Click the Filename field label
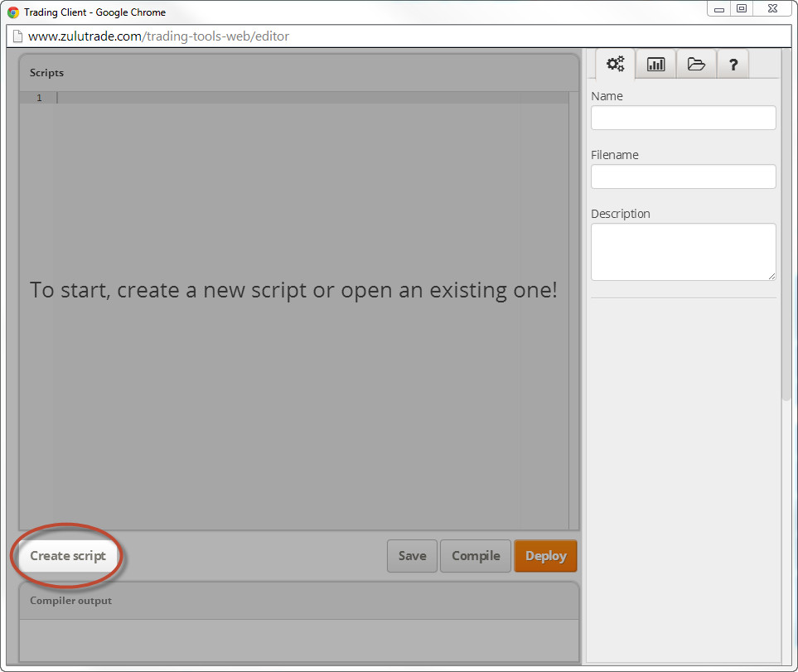 (615, 155)
